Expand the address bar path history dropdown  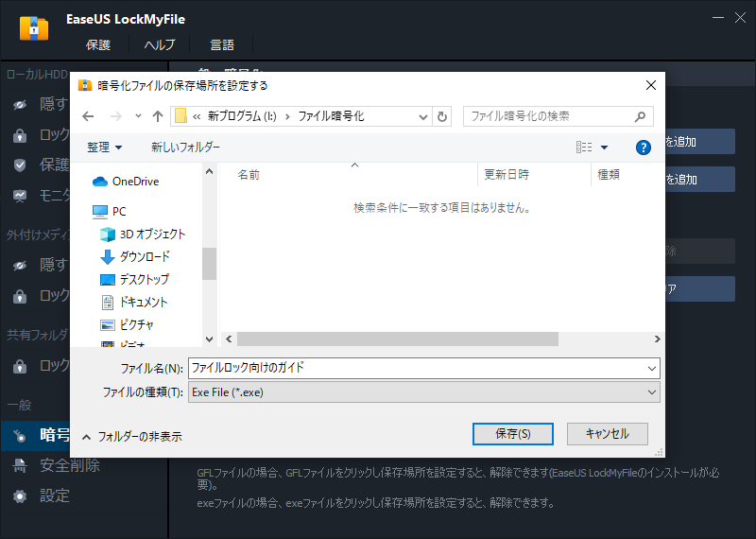pyautogui.click(x=422, y=116)
